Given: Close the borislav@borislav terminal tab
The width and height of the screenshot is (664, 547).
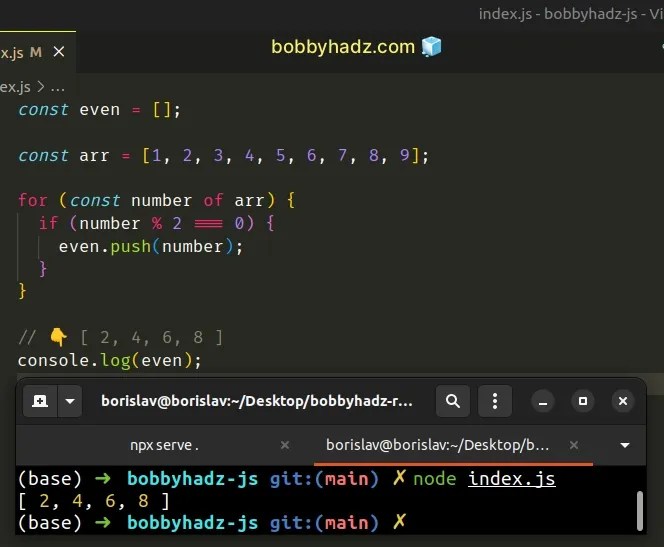Looking at the screenshot, I should [x=574, y=445].
